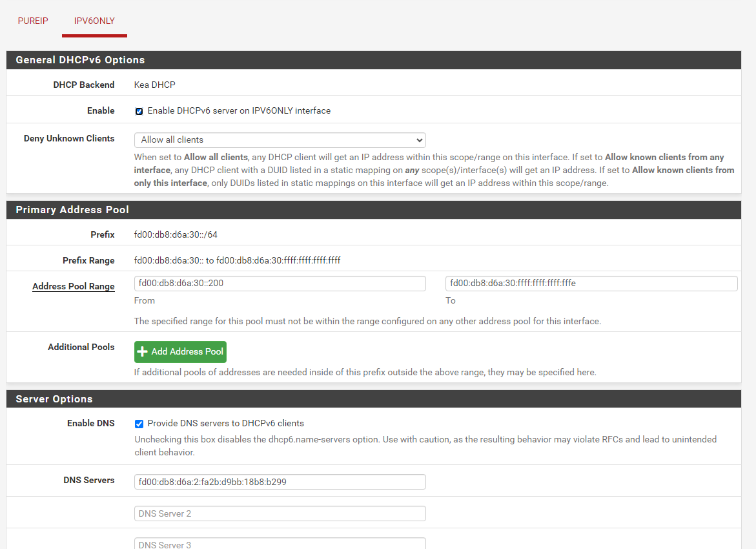Toggle Enable DHCPv6 server on IPV6ONLY checkbox

pyautogui.click(x=139, y=112)
